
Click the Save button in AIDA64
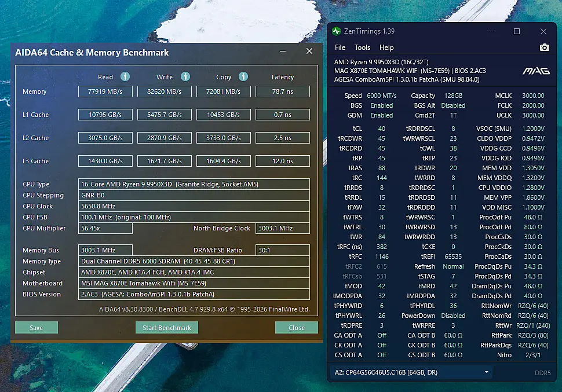[x=36, y=328]
